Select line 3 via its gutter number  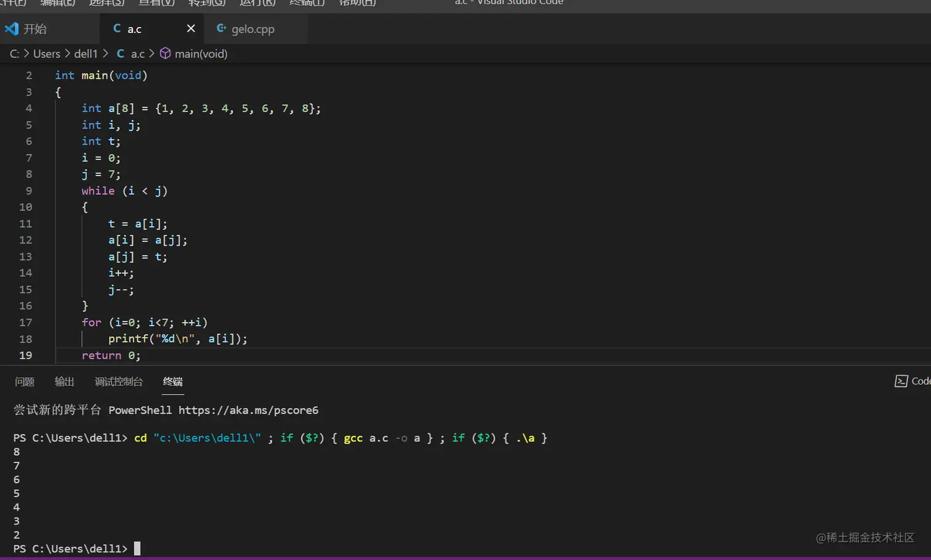click(x=29, y=92)
